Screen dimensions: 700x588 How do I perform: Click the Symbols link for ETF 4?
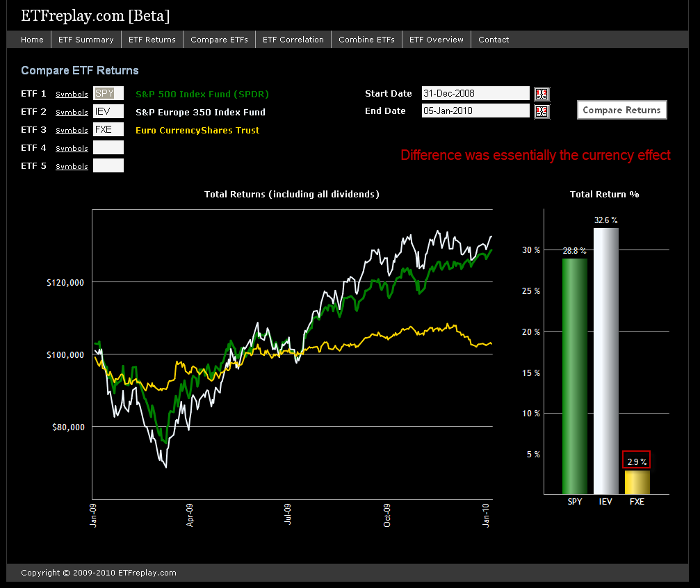pos(72,149)
